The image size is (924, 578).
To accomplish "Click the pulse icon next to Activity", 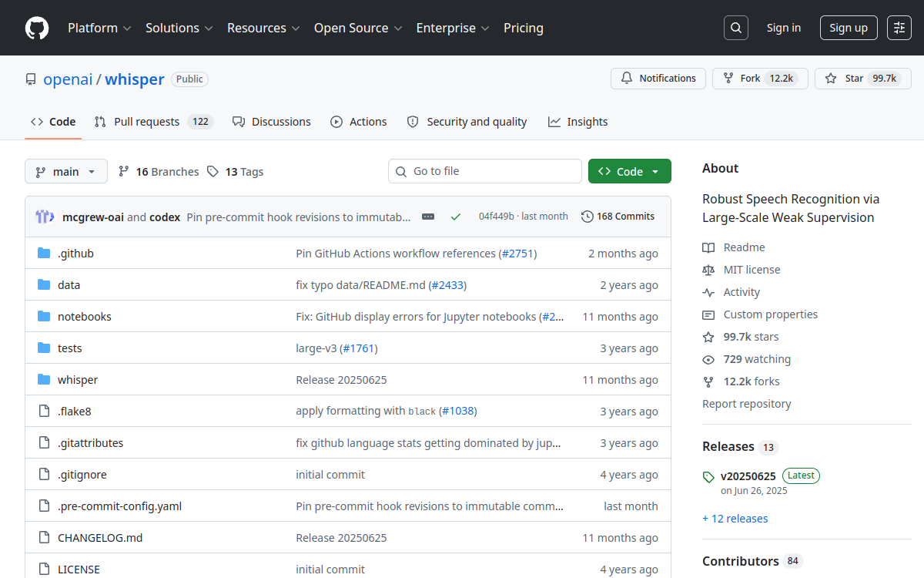I will pos(708,292).
